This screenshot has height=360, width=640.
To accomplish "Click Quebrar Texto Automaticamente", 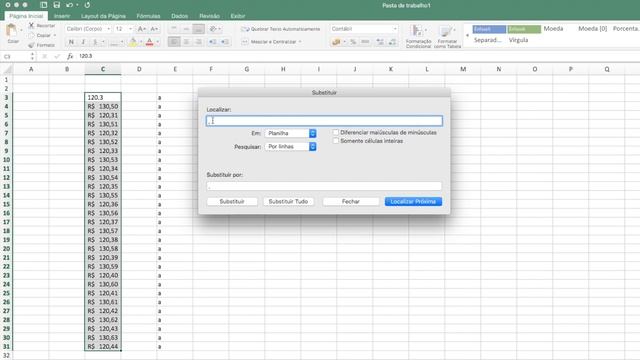I will (281, 29).
